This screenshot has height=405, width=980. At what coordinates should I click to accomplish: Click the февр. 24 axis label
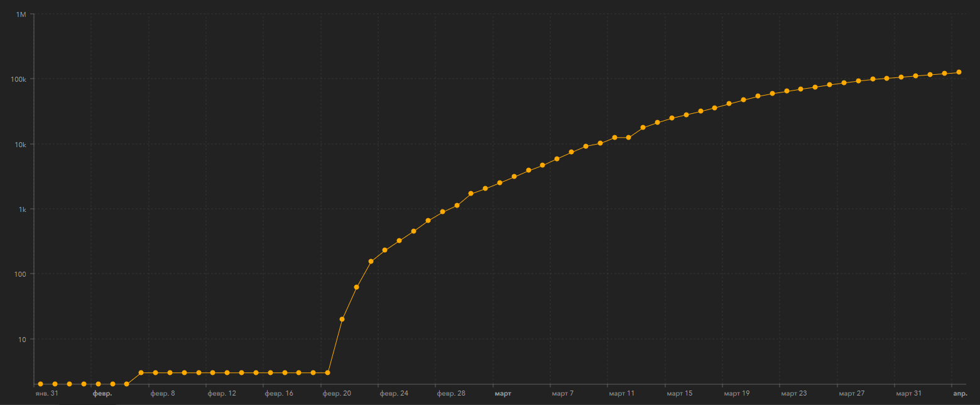[394, 394]
